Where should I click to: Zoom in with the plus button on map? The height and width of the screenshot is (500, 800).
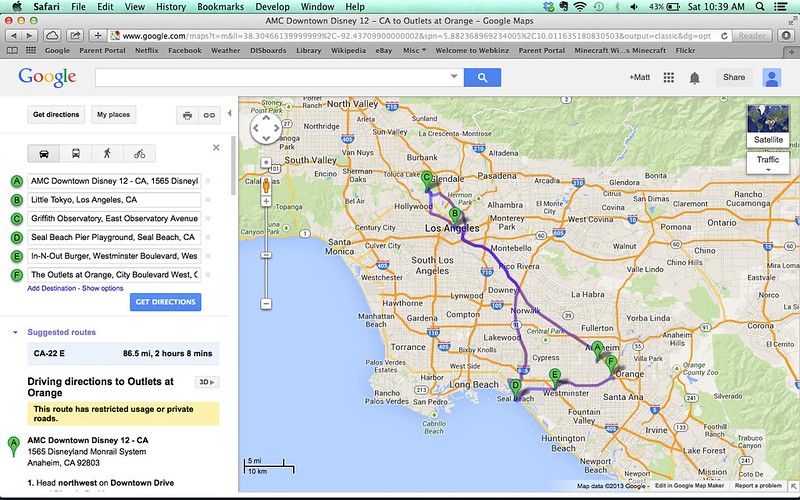coord(266,202)
